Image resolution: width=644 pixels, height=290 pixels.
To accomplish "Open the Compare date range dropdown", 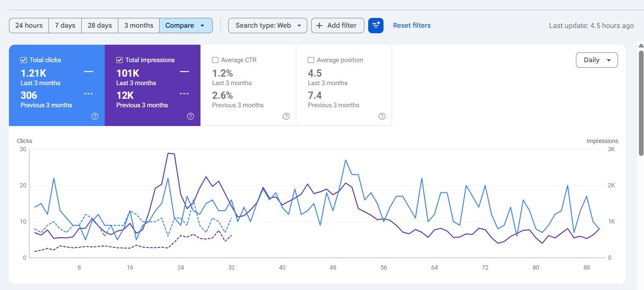I will pyautogui.click(x=186, y=26).
